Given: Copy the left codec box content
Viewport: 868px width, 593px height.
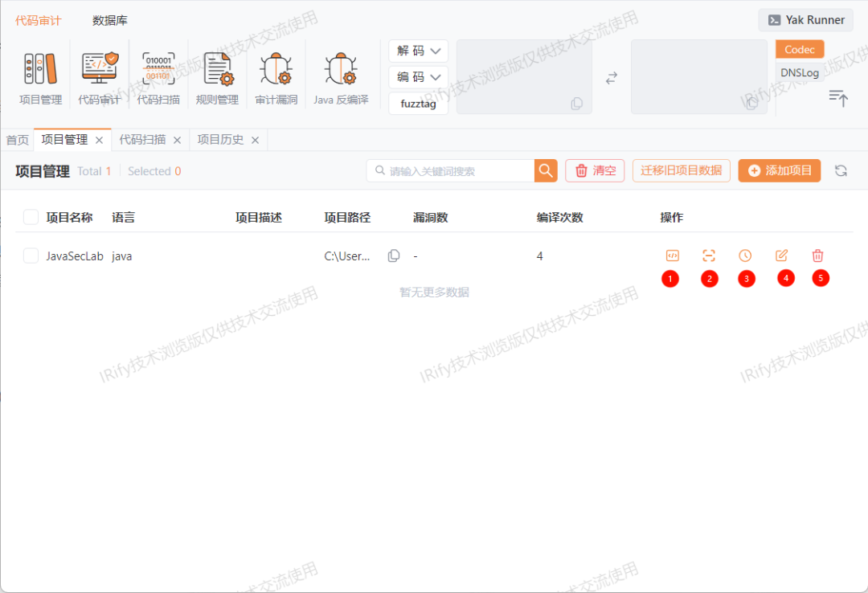Looking at the screenshot, I should pos(577,104).
